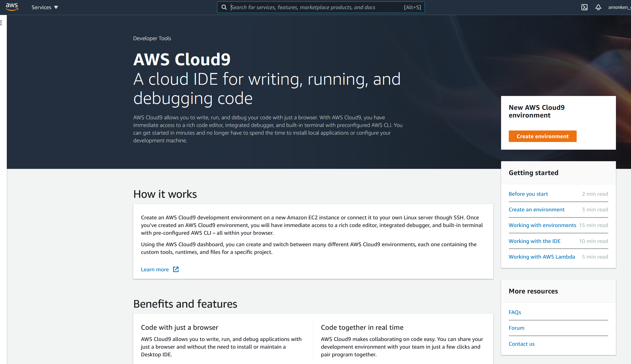Open the AWS logo home link

coord(12,7)
